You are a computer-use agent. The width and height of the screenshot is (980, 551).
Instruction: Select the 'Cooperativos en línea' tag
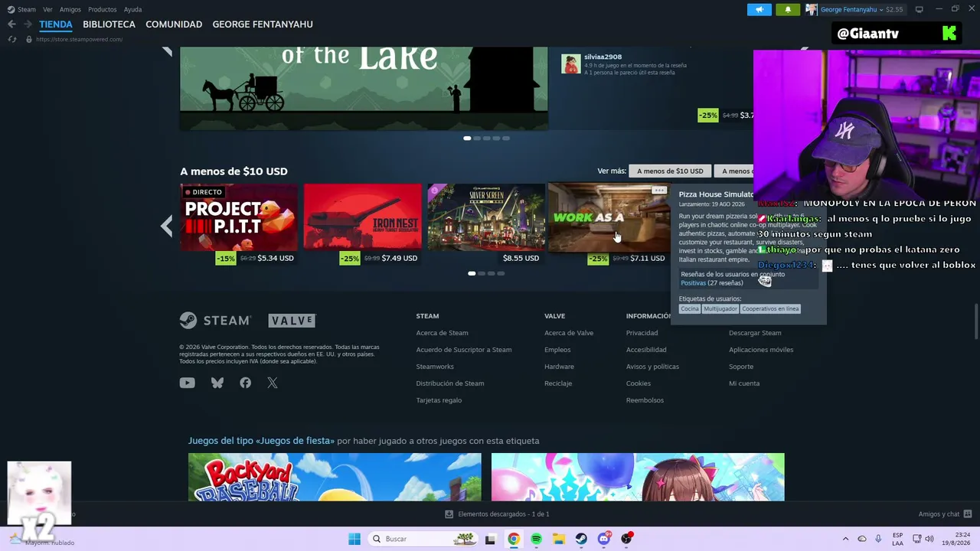pyautogui.click(x=770, y=308)
